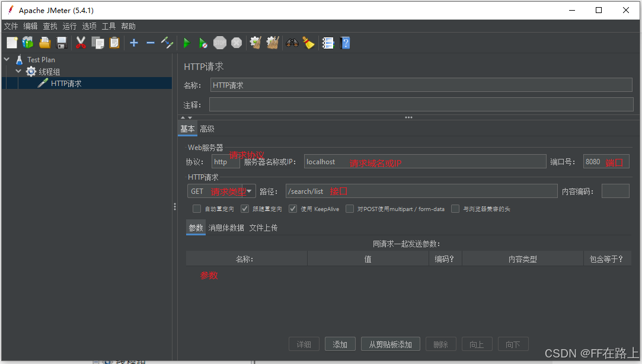Click the 向下 button
This screenshot has width=642, height=364.
[x=513, y=344]
